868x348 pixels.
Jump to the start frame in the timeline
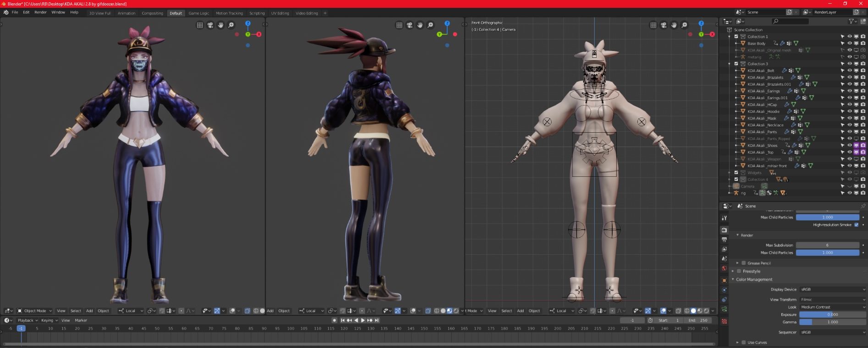(x=343, y=320)
